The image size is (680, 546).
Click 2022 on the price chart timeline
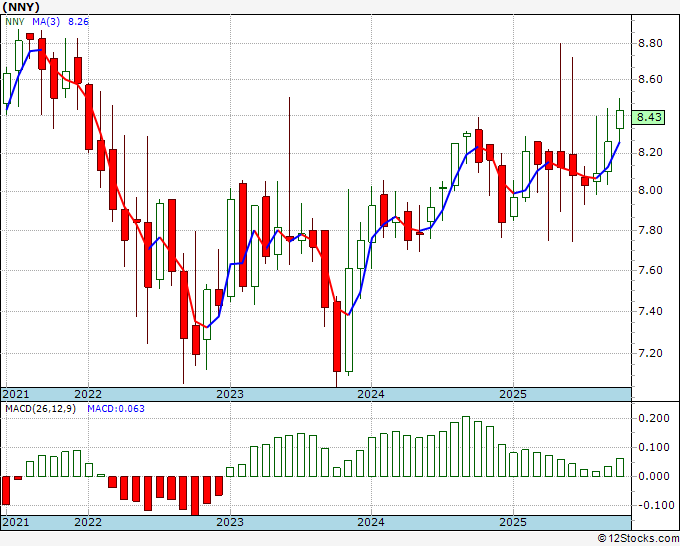point(88,394)
